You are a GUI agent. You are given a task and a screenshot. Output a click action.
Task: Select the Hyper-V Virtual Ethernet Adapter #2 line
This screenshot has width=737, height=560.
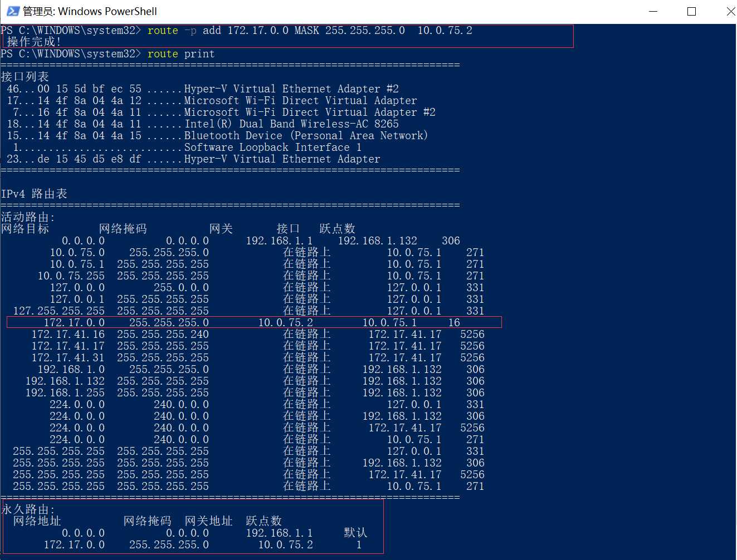(203, 89)
